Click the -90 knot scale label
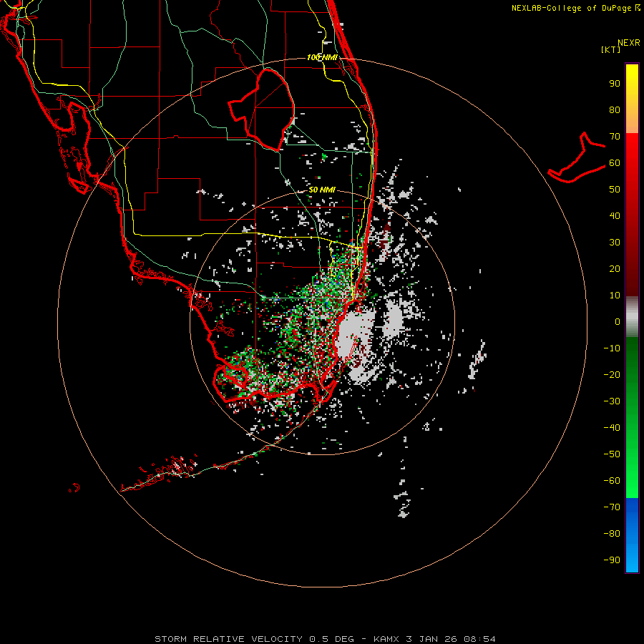This screenshot has height=644, width=644. [612, 560]
